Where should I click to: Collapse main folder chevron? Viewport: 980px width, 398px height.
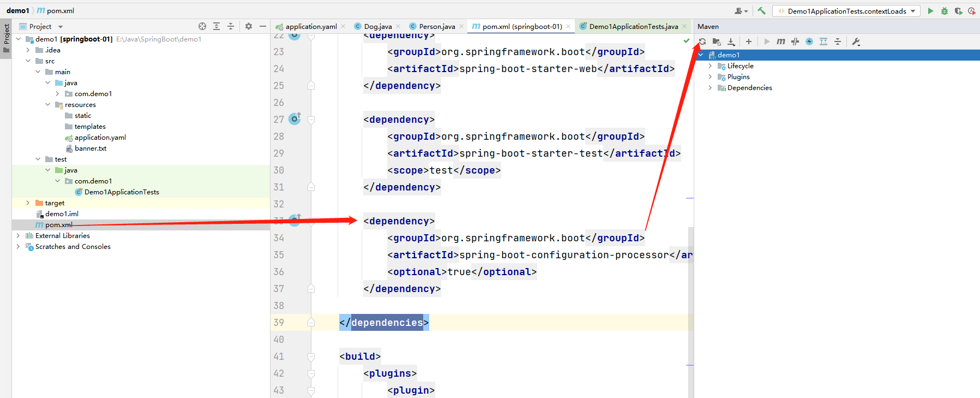click(x=38, y=72)
